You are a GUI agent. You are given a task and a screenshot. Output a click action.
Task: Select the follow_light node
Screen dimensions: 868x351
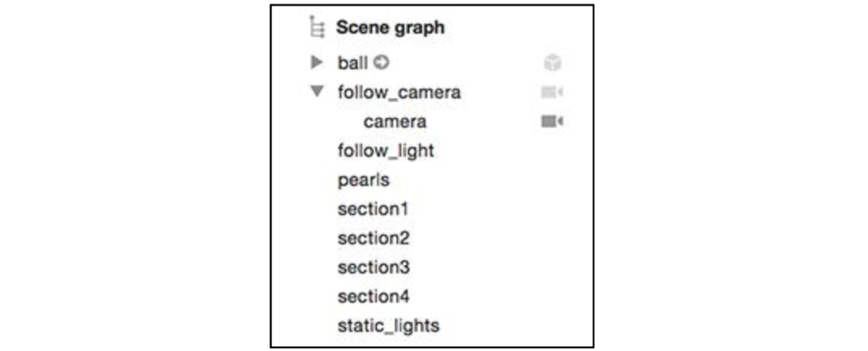coord(386,151)
